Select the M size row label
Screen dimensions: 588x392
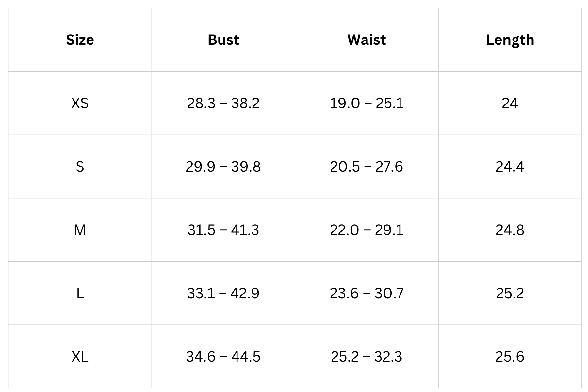click(80, 230)
